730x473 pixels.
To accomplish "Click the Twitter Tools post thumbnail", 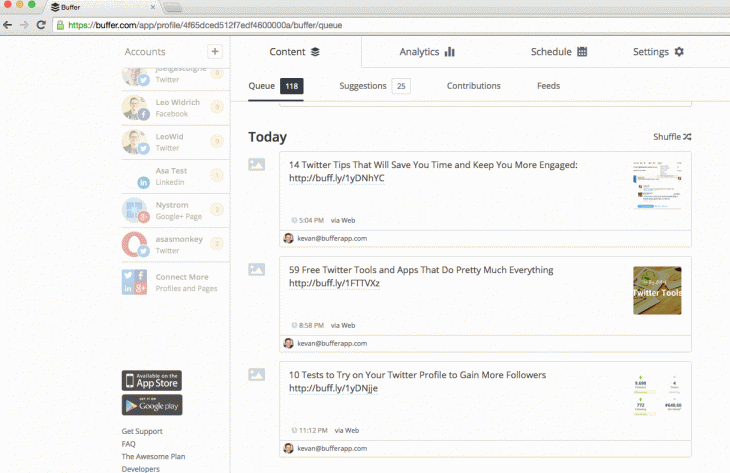I will [657, 290].
